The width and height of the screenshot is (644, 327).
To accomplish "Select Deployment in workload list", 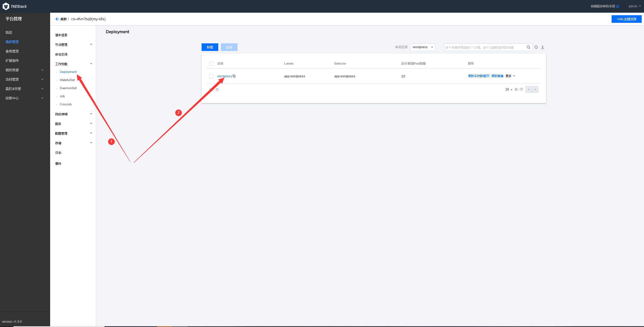I will coord(68,72).
